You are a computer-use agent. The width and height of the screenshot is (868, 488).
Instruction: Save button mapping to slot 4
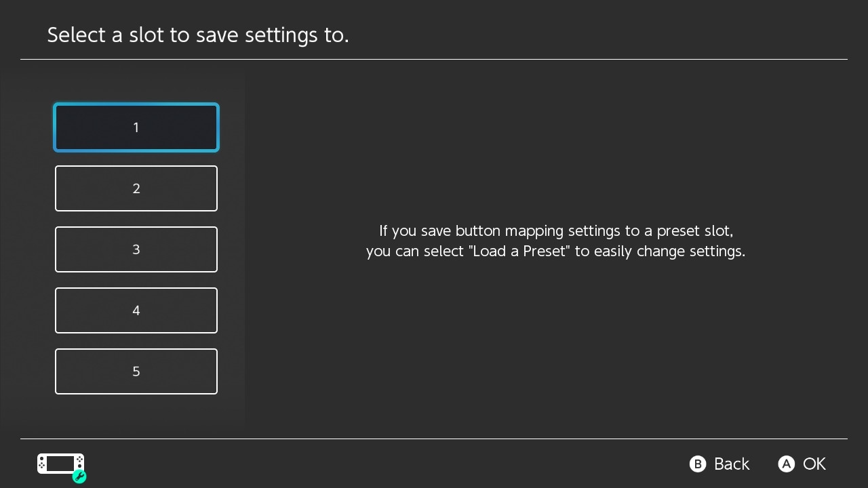136,310
